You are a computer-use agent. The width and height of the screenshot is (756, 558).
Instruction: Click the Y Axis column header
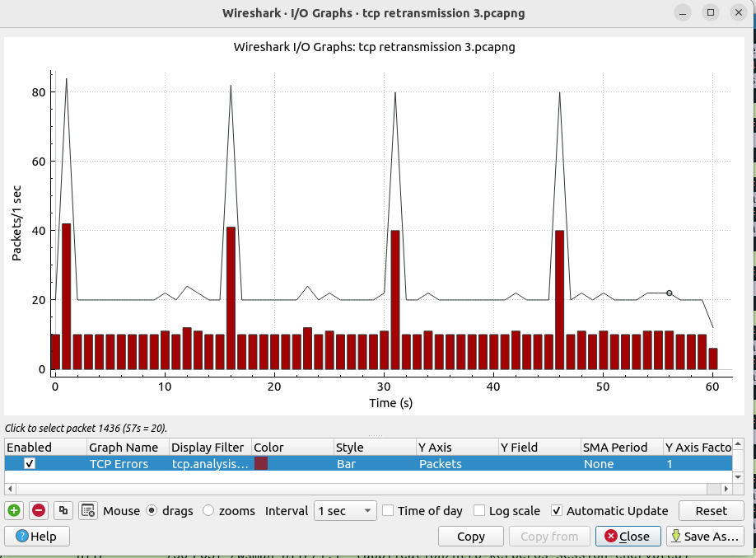click(456, 447)
